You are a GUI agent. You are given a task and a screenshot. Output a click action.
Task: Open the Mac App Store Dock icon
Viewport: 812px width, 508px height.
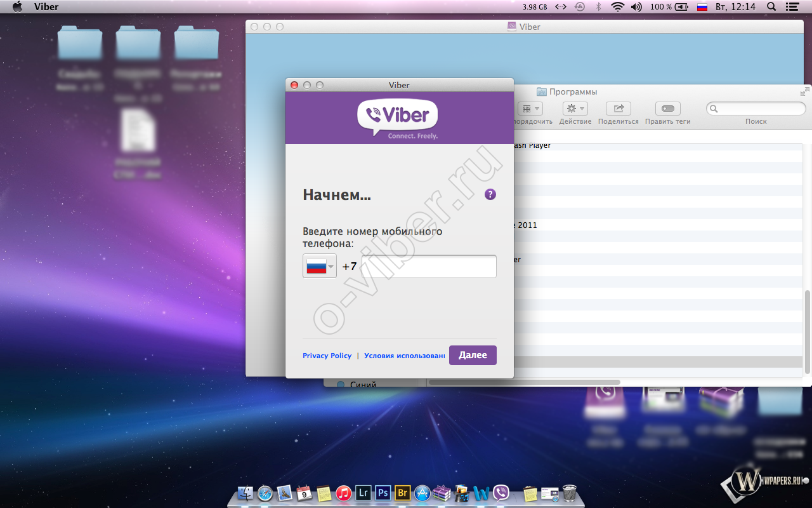point(422,493)
